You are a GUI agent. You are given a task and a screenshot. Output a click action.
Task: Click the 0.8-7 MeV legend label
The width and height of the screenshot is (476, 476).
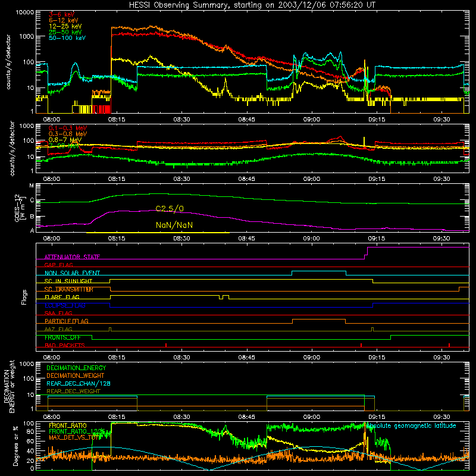(65, 140)
